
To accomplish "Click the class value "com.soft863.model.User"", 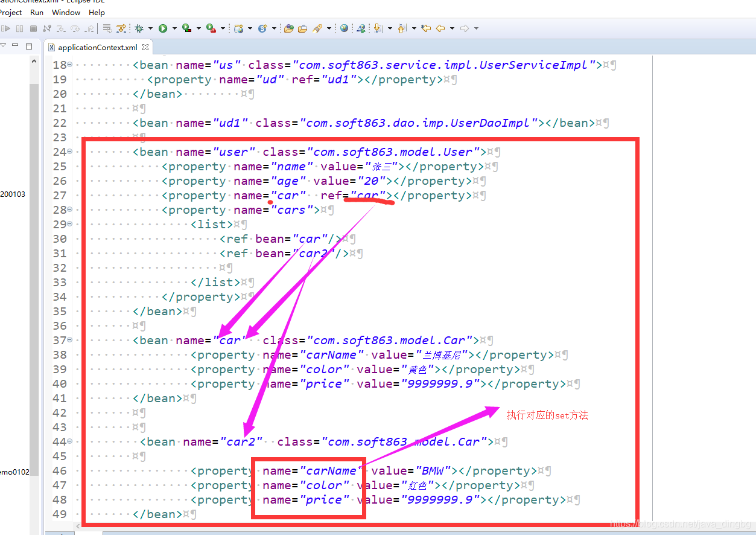I will click(396, 152).
